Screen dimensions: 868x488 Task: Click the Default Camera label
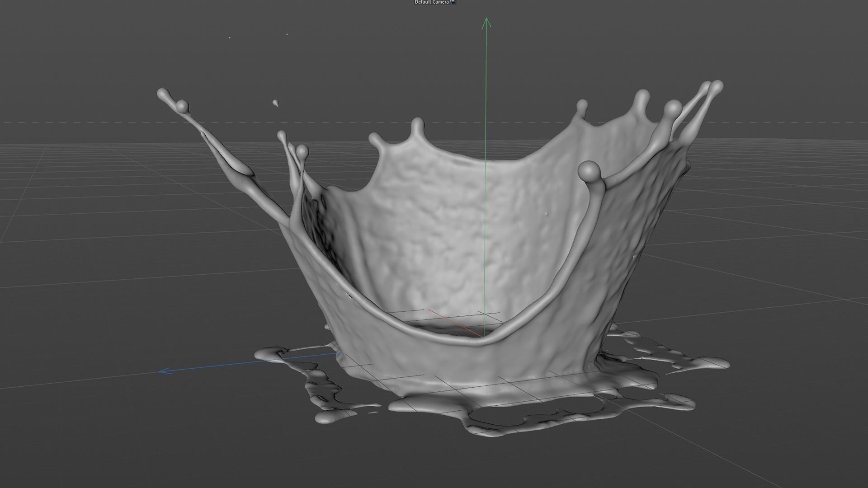tap(431, 2)
